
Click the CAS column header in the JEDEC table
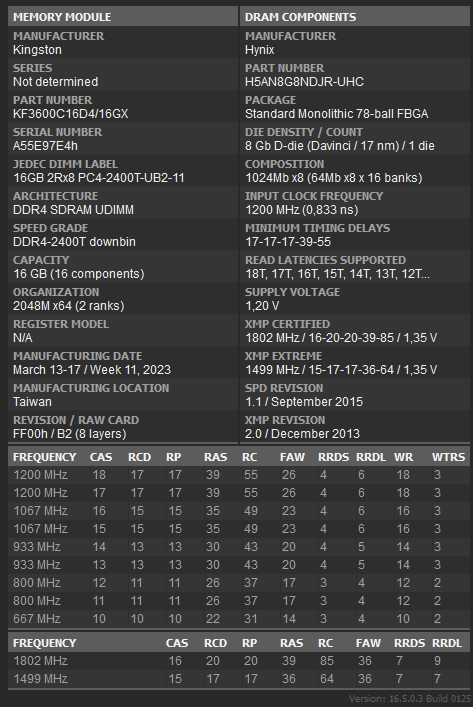101,457
